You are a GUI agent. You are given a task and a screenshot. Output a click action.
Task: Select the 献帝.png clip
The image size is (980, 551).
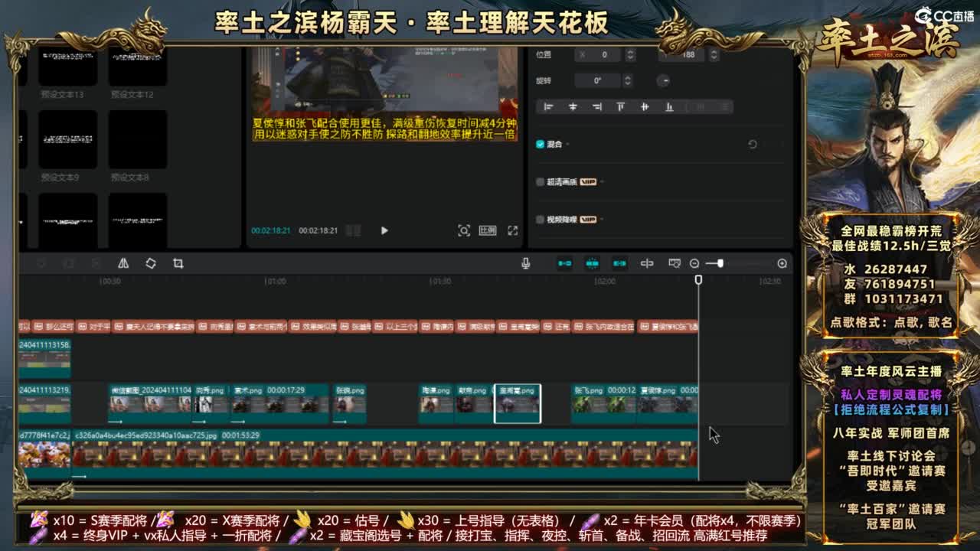[475, 404]
